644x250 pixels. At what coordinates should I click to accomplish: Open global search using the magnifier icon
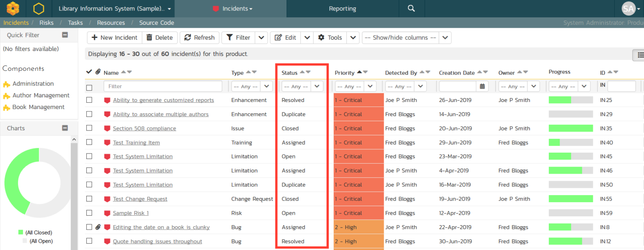pos(411,8)
